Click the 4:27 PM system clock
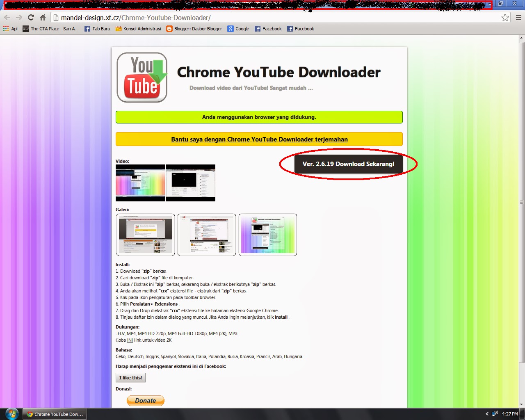Viewport: 525px width, 420px height. tap(510, 414)
